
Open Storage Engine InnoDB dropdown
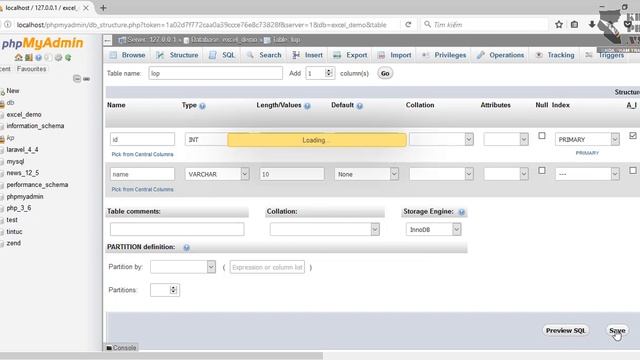click(x=433, y=229)
